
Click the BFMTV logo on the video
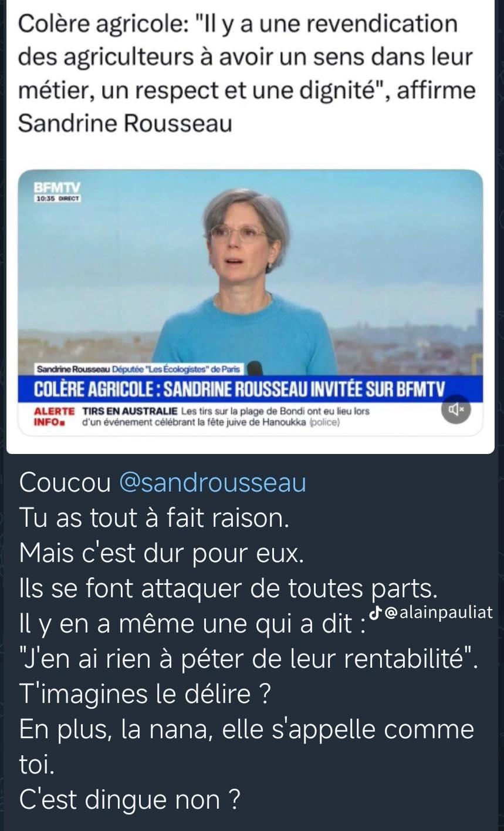click(57, 188)
